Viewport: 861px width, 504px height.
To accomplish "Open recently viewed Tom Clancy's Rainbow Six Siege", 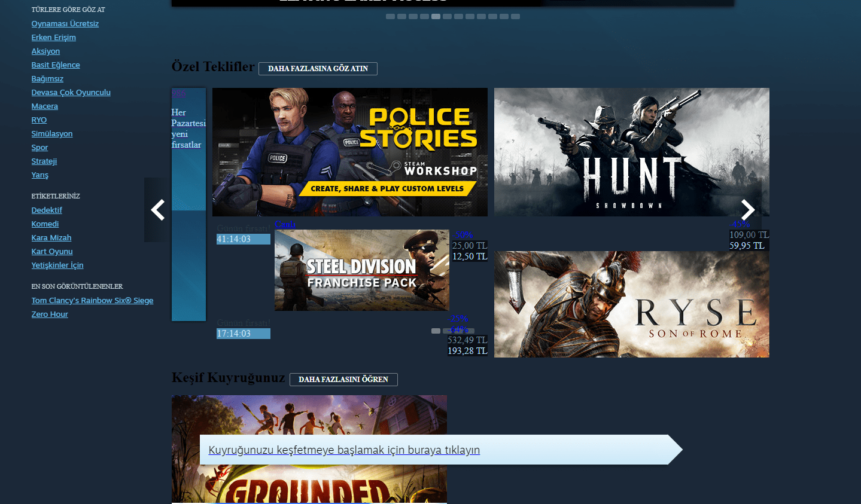I will click(x=92, y=301).
